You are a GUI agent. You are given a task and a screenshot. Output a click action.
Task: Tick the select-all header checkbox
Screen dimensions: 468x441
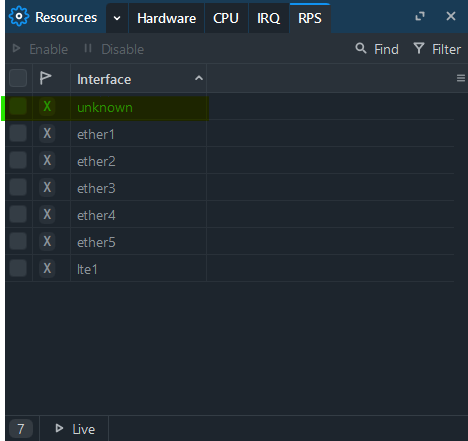tap(18, 78)
